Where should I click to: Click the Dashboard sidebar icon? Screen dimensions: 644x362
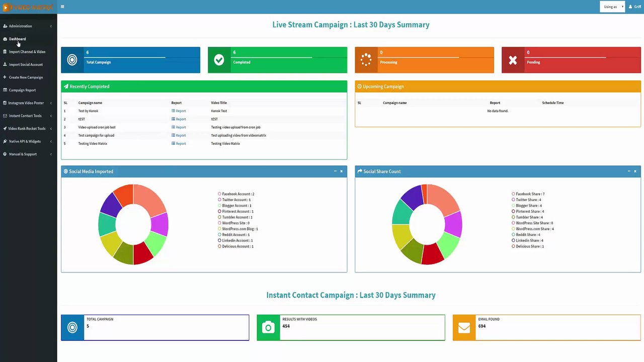(x=5, y=39)
